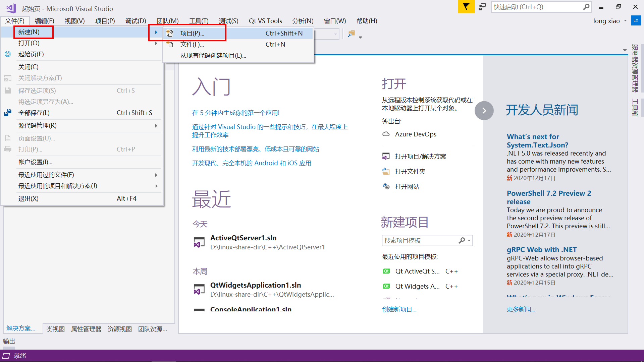
Task: Open the 团队(M) menu
Action: coord(167,20)
